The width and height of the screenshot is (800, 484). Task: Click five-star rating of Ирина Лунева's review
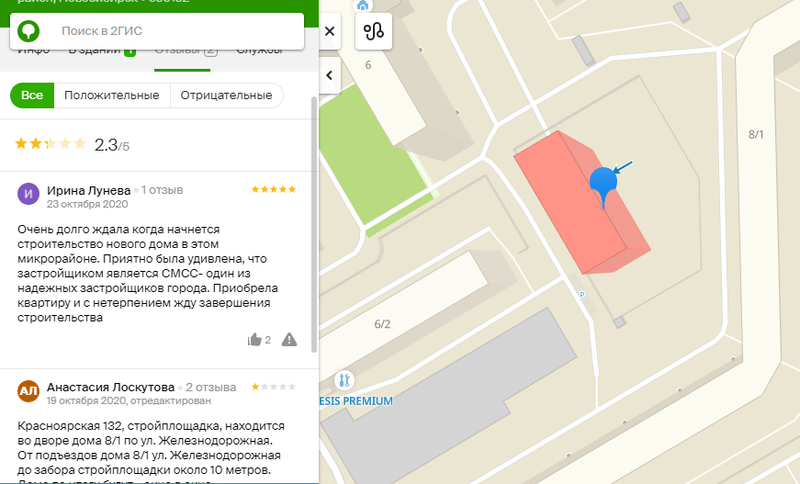coord(273,189)
